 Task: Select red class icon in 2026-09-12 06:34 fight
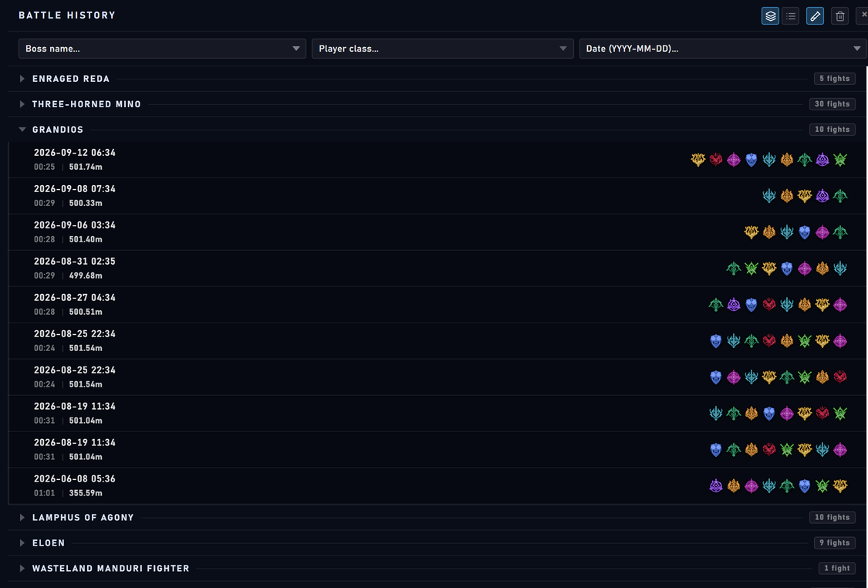716,160
